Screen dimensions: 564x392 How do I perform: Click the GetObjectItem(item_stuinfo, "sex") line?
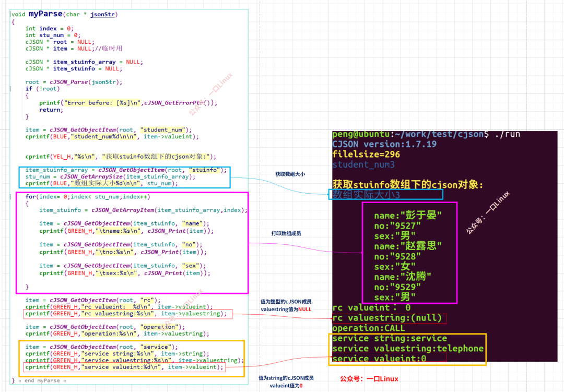[x=123, y=266]
